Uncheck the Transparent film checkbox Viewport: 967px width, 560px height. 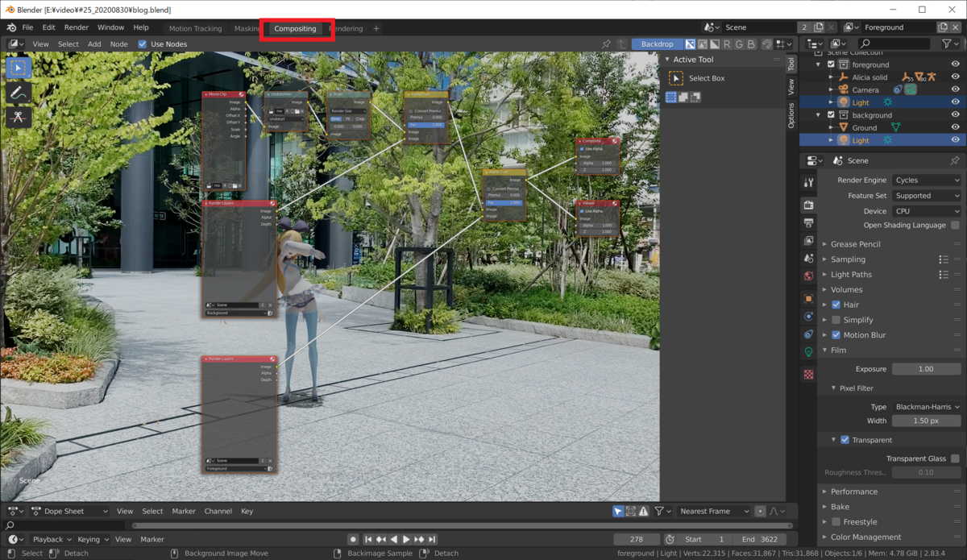tap(845, 440)
